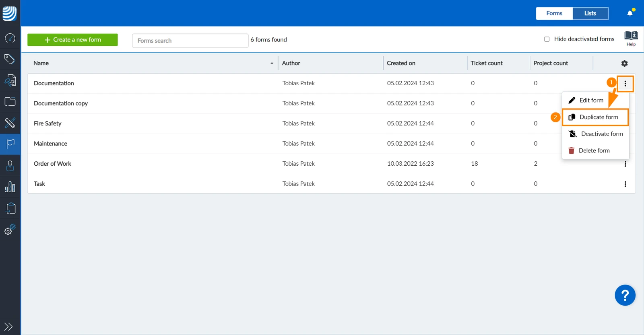The width and height of the screenshot is (644, 335).
Task: Click Create a new form button
Action: click(x=72, y=40)
